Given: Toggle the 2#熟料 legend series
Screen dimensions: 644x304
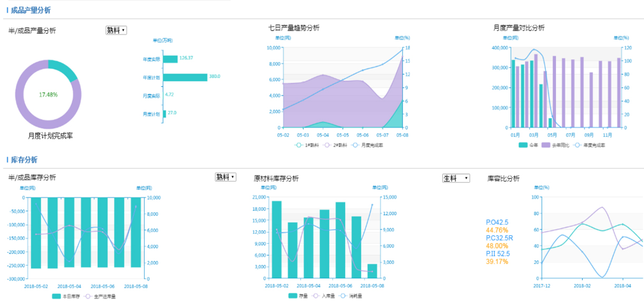Looking at the screenshot, I should pos(327,145).
